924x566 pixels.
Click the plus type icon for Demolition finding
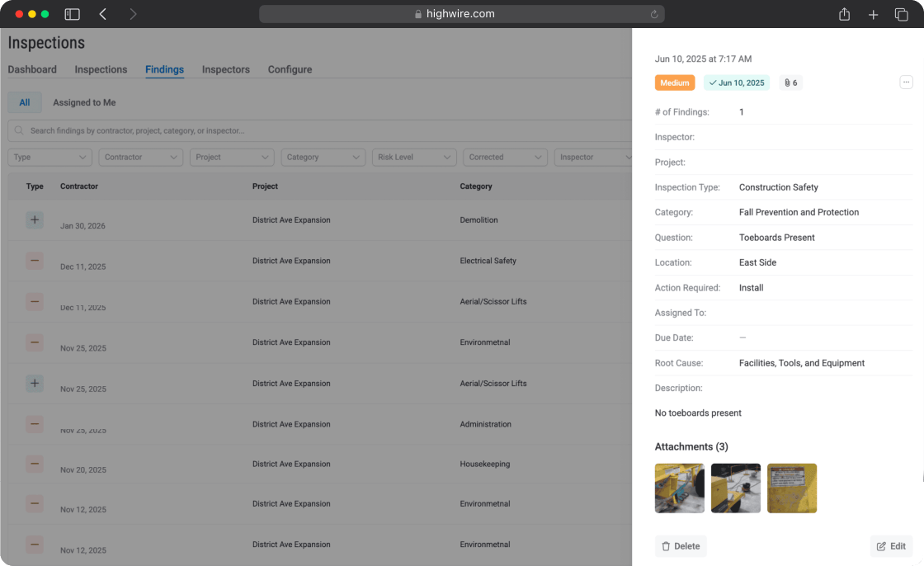click(35, 220)
